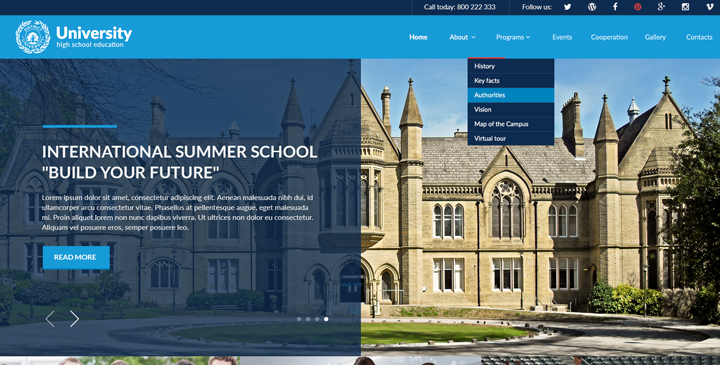Open Map of the Campus entry
Viewport: 720px width, 365px height.
pos(511,124)
